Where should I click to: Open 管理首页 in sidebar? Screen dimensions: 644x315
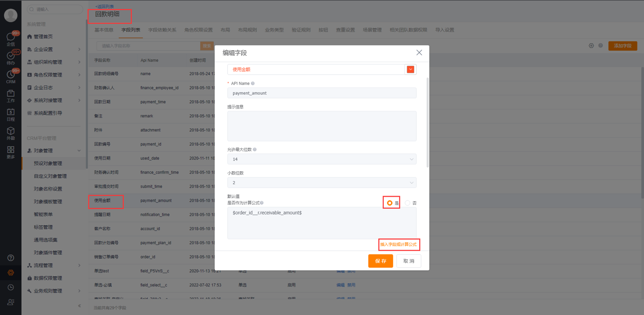tap(43, 37)
